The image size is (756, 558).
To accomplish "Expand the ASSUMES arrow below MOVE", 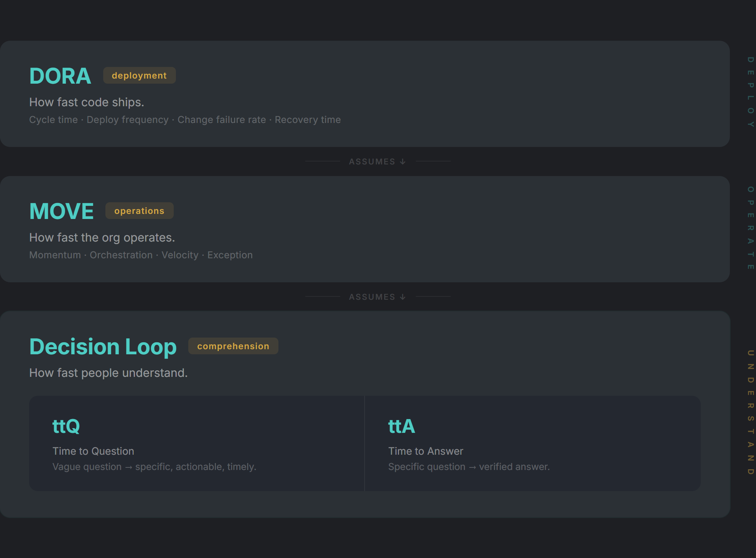I will (377, 297).
